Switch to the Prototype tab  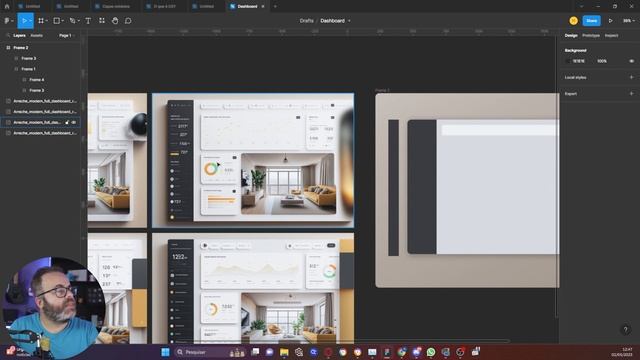pos(591,36)
